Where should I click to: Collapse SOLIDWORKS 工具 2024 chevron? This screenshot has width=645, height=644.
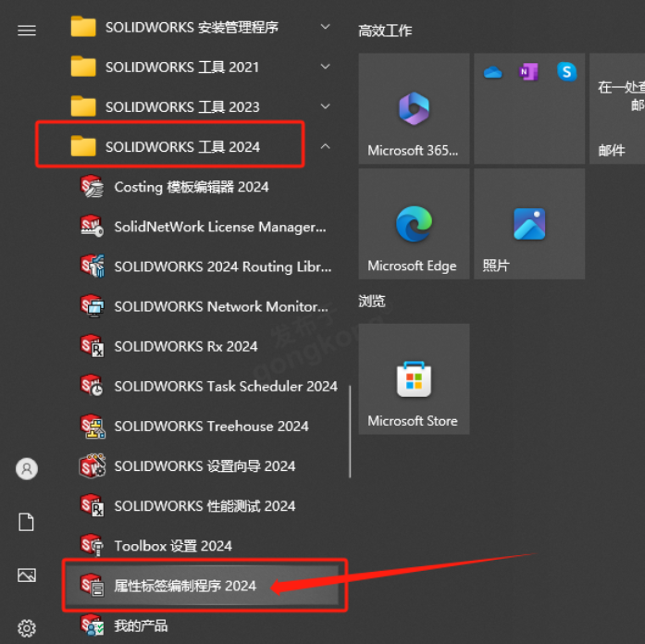(325, 146)
